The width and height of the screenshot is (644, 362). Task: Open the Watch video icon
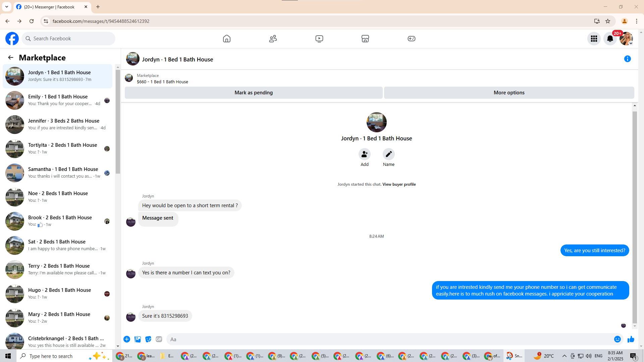tap(319, 39)
